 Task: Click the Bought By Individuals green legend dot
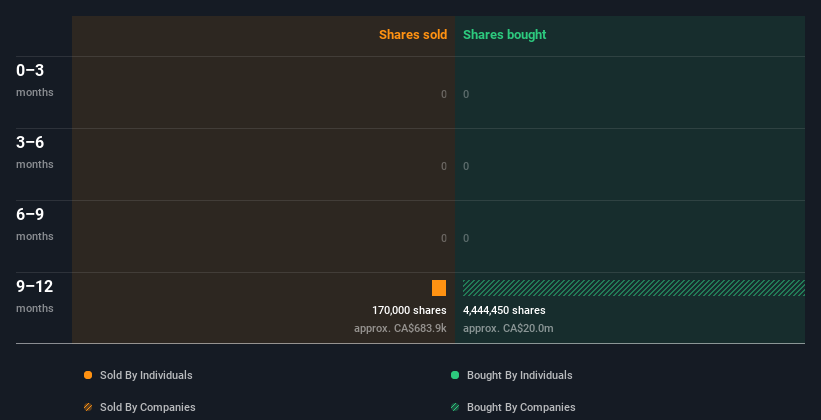455,375
